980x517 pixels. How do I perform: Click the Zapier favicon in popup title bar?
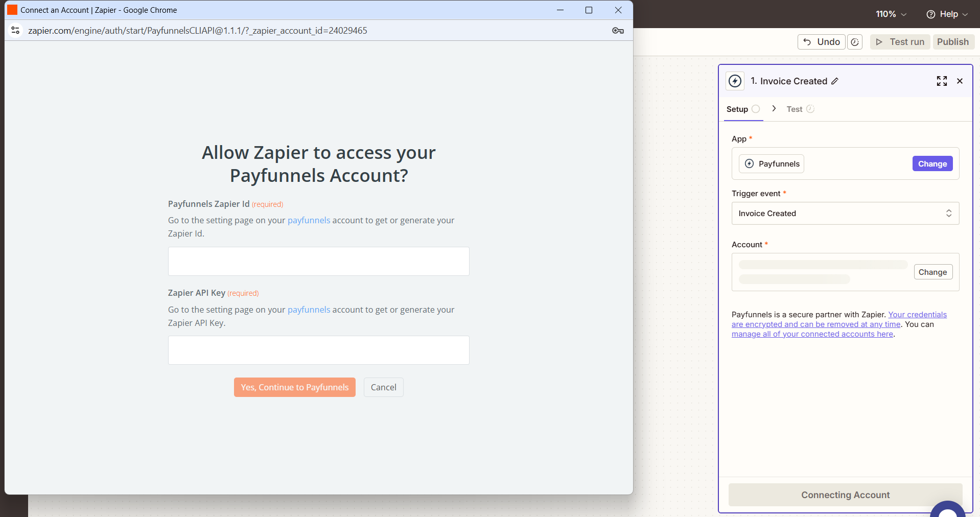click(12, 10)
